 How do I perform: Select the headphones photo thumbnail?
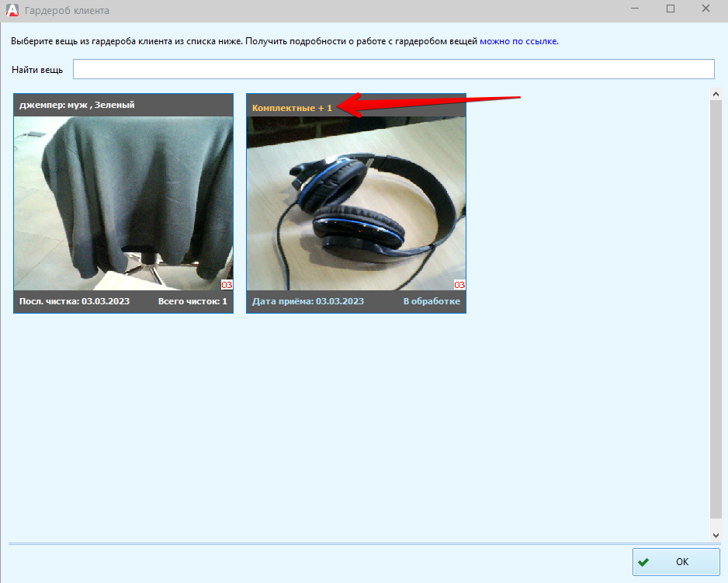pos(356,203)
